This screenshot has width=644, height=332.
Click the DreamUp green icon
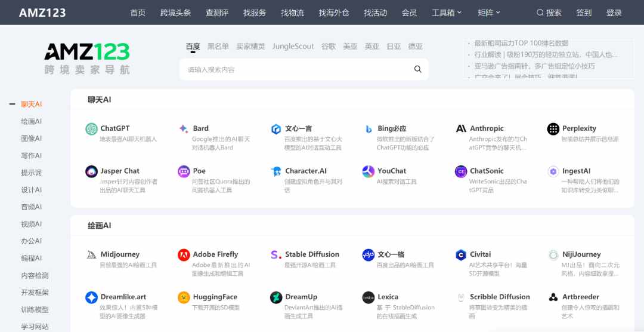click(x=276, y=297)
